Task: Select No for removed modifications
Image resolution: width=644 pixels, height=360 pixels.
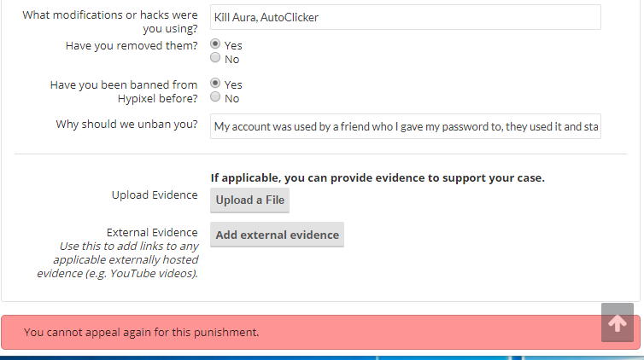Action: 215,59
